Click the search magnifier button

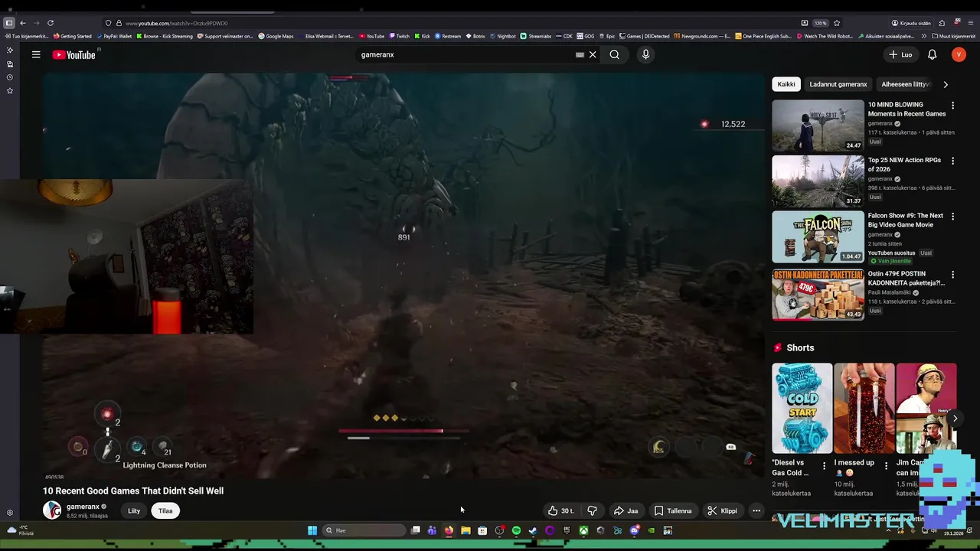pyautogui.click(x=614, y=54)
